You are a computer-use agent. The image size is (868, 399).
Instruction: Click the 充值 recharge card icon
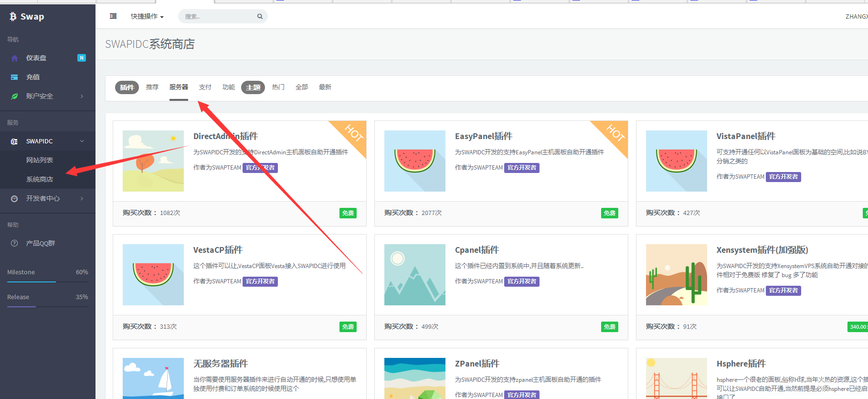(14, 77)
